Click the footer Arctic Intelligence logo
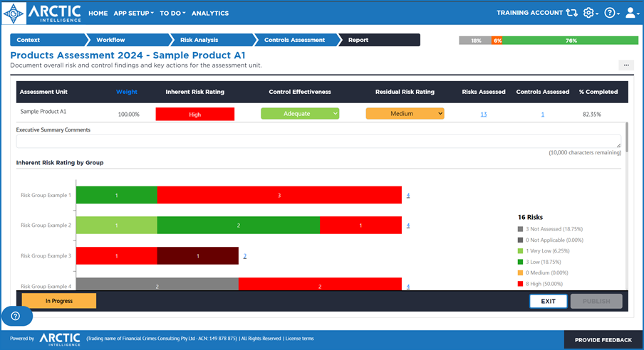This screenshot has width=644, height=350. coord(60,339)
